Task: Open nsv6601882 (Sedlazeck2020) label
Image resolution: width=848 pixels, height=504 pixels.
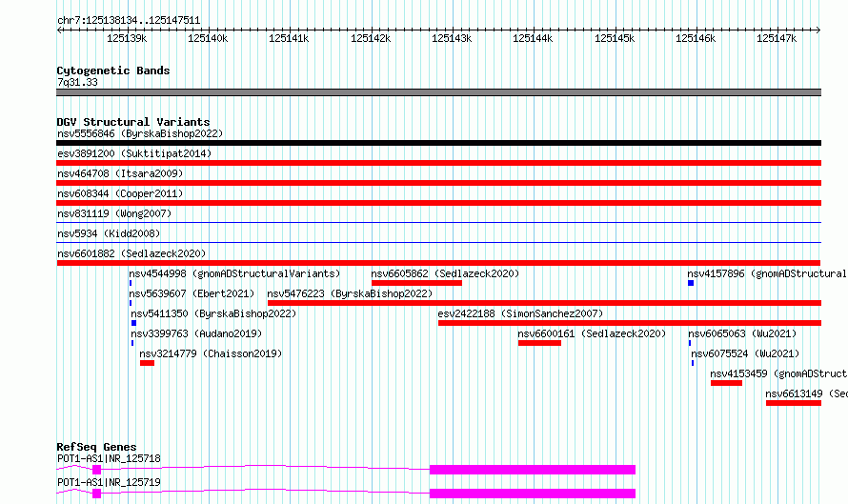Action: pyautogui.click(x=131, y=253)
